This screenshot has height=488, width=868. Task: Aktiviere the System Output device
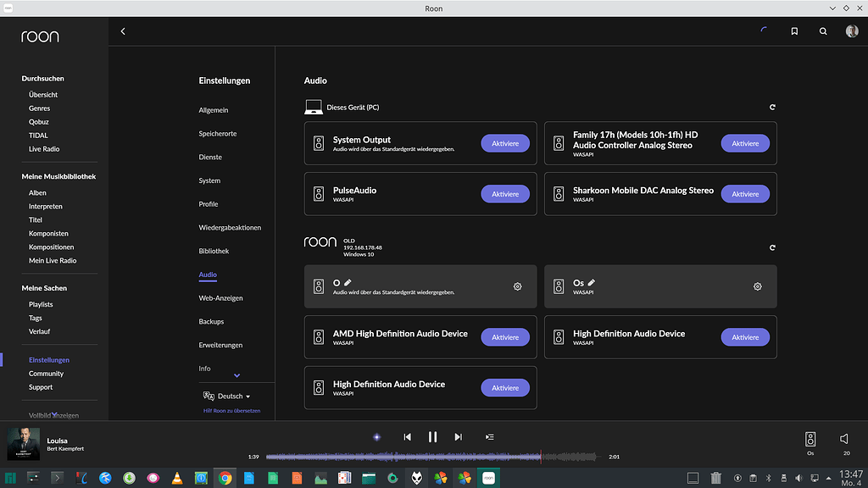(x=504, y=143)
